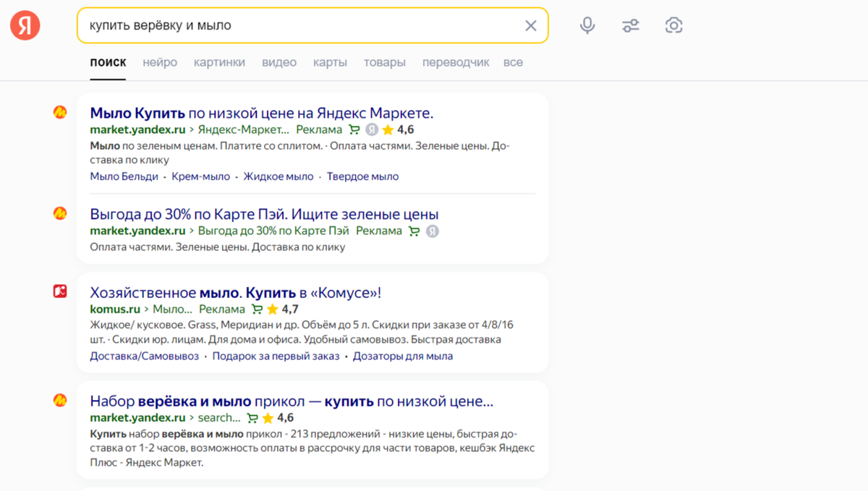Viewport: 868px width, 491px height.
Task: Switch to the товары tab
Action: coord(385,62)
